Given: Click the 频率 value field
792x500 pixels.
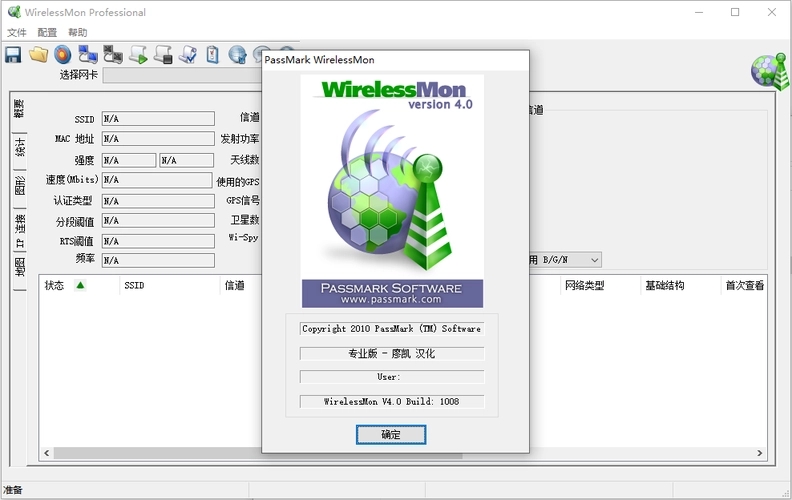Looking at the screenshot, I should click(158, 261).
